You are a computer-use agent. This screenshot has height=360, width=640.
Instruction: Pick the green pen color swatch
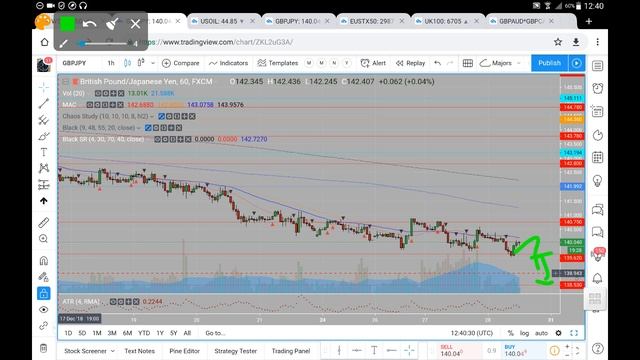click(x=67, y=24)
